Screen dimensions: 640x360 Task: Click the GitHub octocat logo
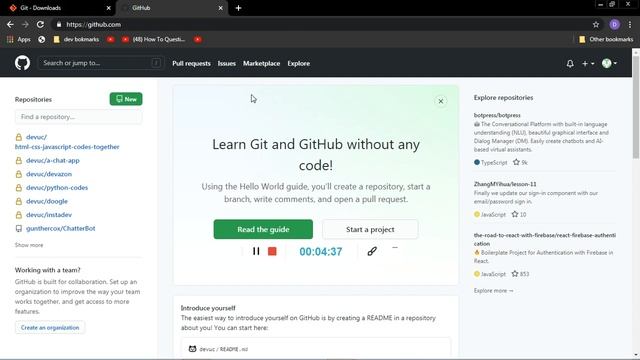pos(22,63)
